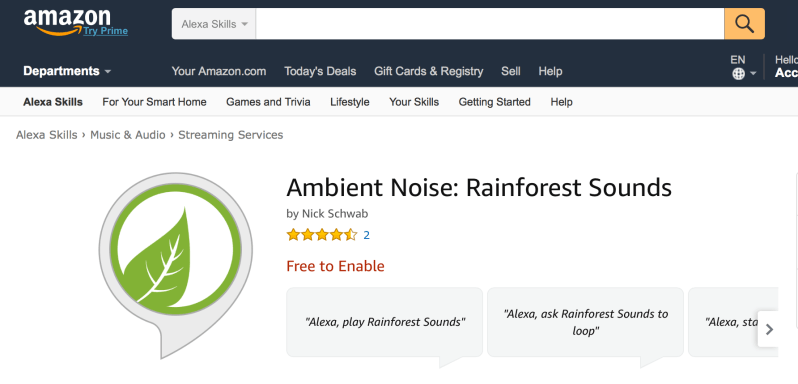Click the "Alexa, play Rainforest Sounds" bubble
The width and height of the screenshot is (798, 384).
tap(384, 322)
